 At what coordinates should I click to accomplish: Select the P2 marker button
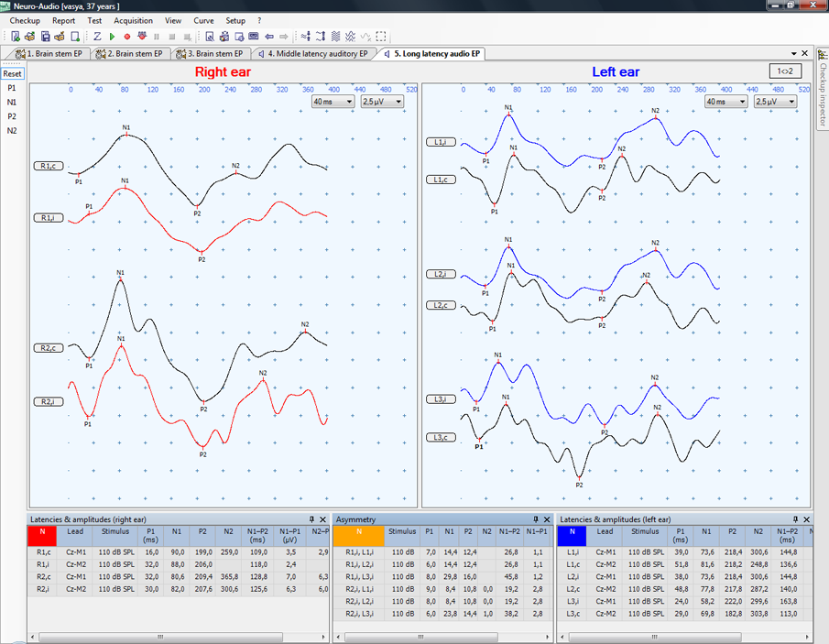(x=12, y=116)
